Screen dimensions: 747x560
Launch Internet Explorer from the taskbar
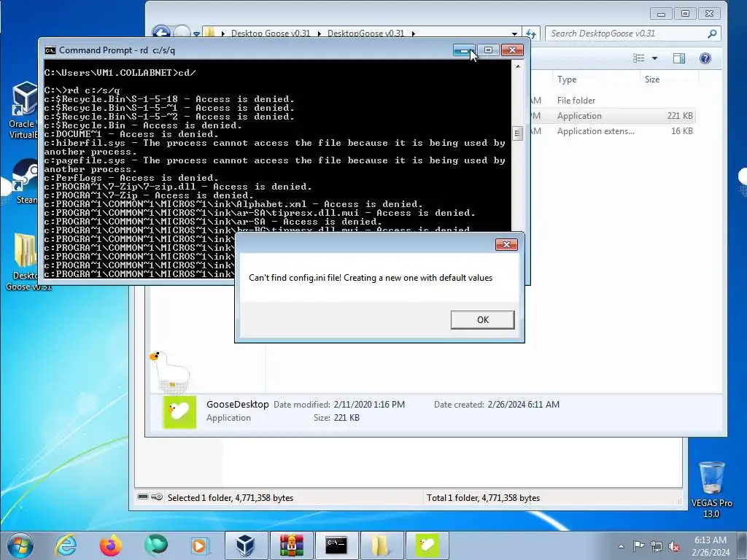click(66, 545)
